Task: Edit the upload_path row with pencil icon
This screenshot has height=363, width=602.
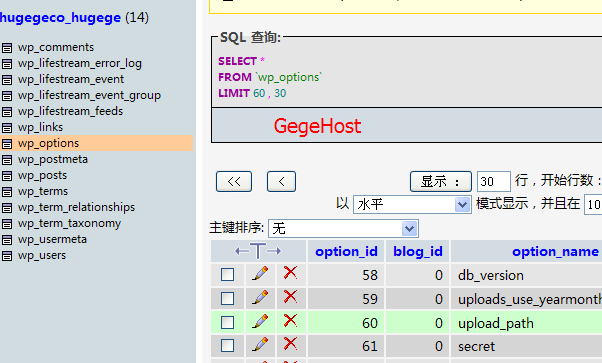Action: pos(260,321)
